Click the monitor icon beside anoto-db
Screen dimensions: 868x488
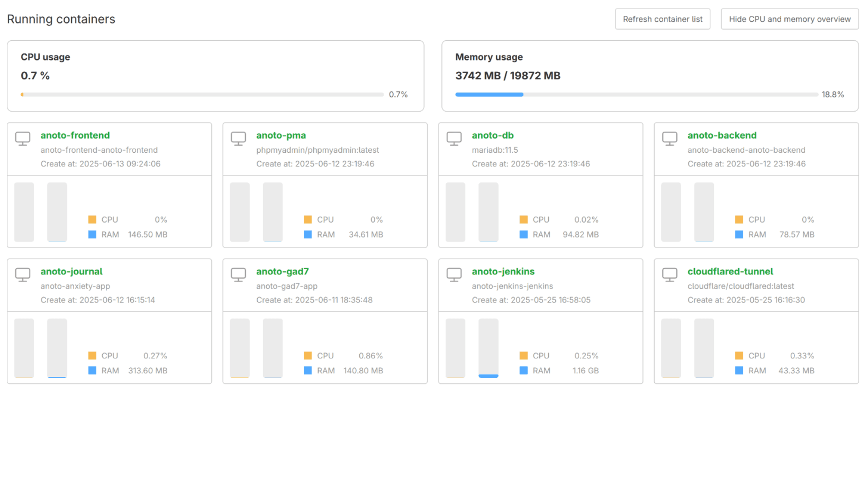pos(454,138)
